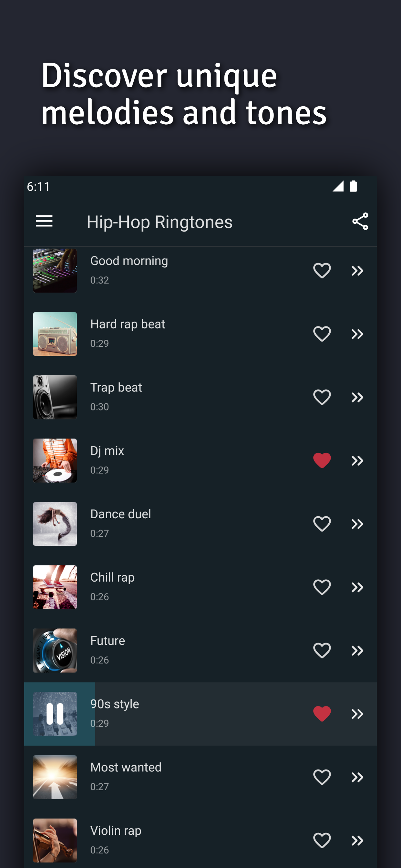Play the Good morning mixer thumbnail

55,271
